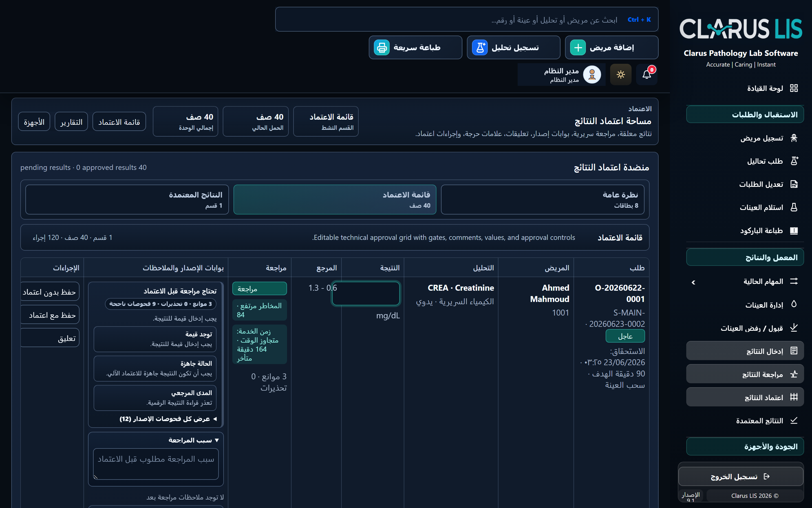The width and height of the screenshot is (812, 508).
Task: Click the barcode printing icon
Action: click(794, 231)
